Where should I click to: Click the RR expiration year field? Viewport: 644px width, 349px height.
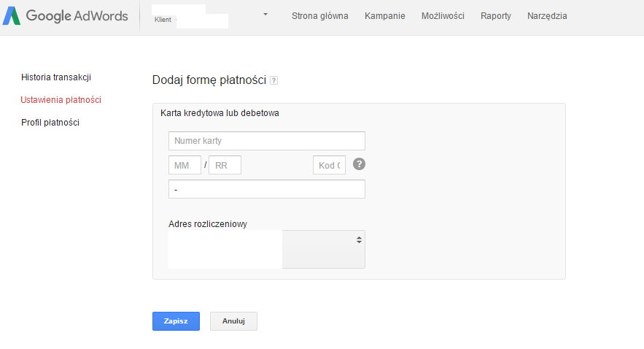tap(225, 165)
